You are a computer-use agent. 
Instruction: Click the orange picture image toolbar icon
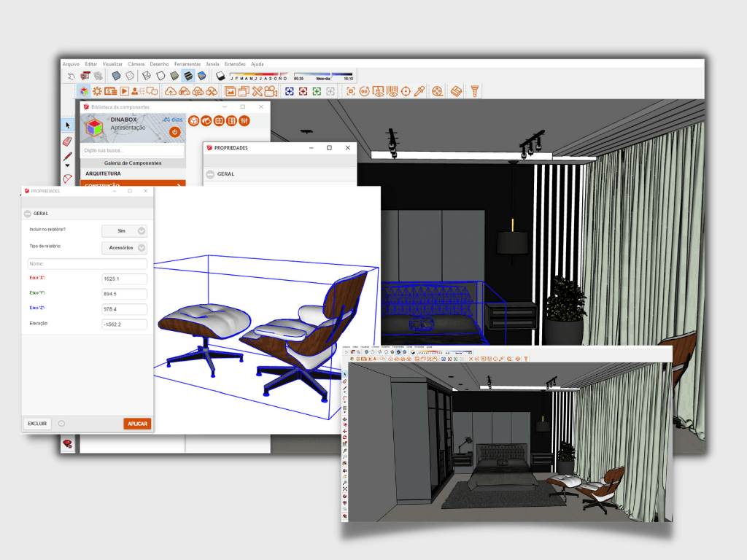tap(231, 91)
